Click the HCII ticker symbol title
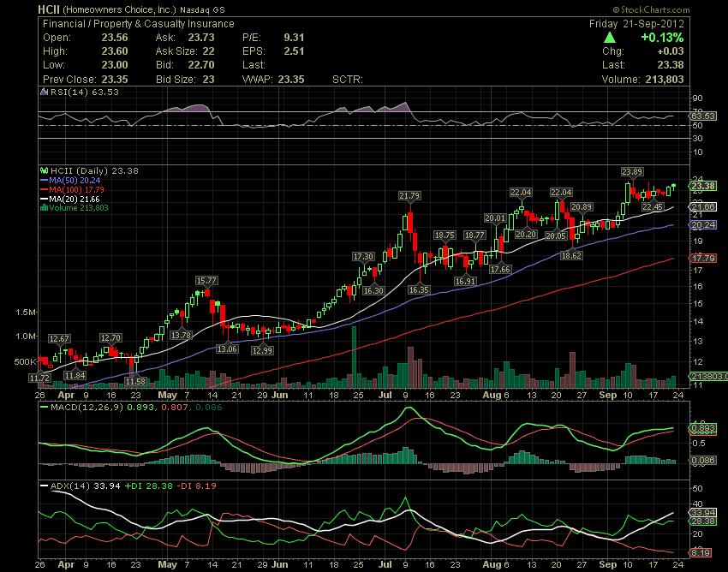 (x=49, y=9)
